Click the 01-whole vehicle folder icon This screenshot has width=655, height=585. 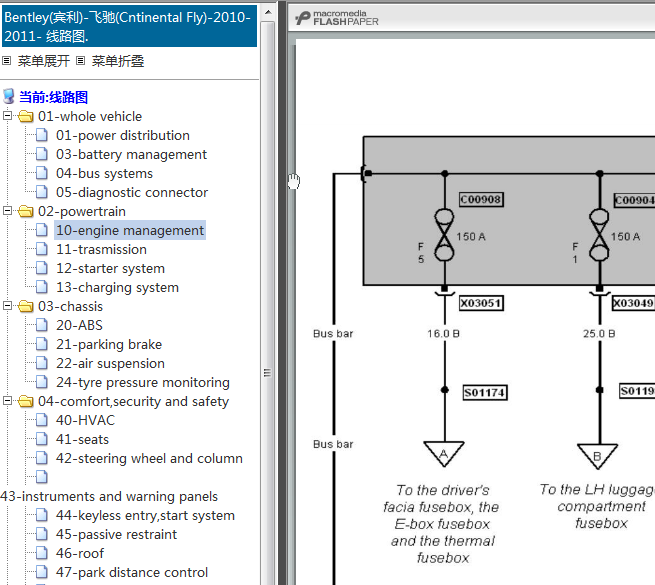click(x=25, y=116)
